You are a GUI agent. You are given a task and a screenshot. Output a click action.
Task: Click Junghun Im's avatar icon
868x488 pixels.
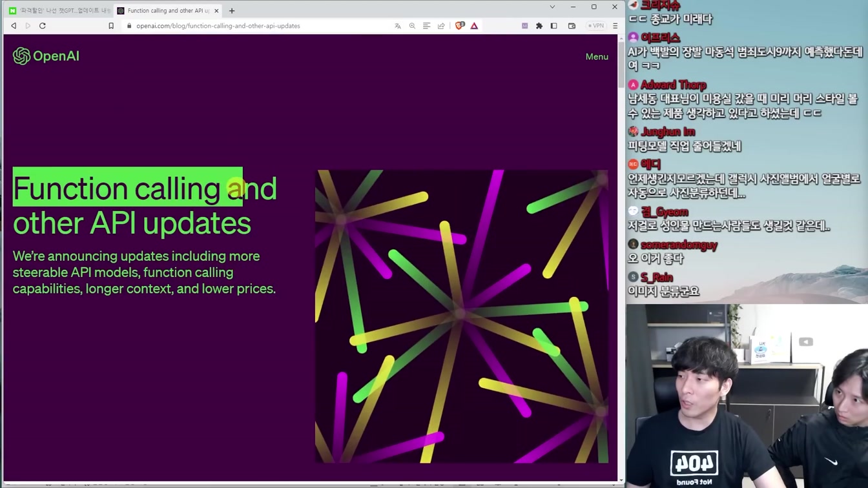pyautogui.click(x=633, y=132)
